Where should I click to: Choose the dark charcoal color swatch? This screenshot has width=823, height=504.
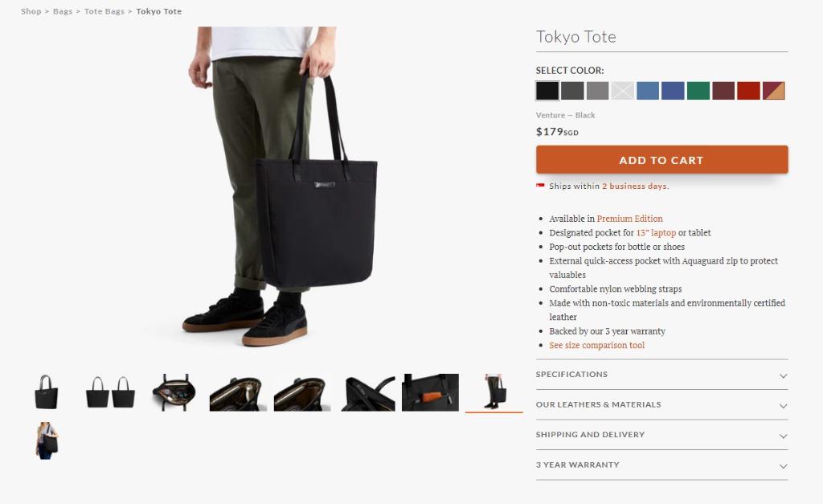pos(572,90)
